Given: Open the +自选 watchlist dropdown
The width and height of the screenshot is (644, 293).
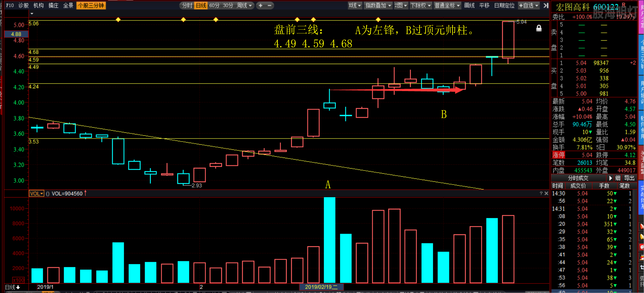Looking at the screenshot, I should point(529,5).
